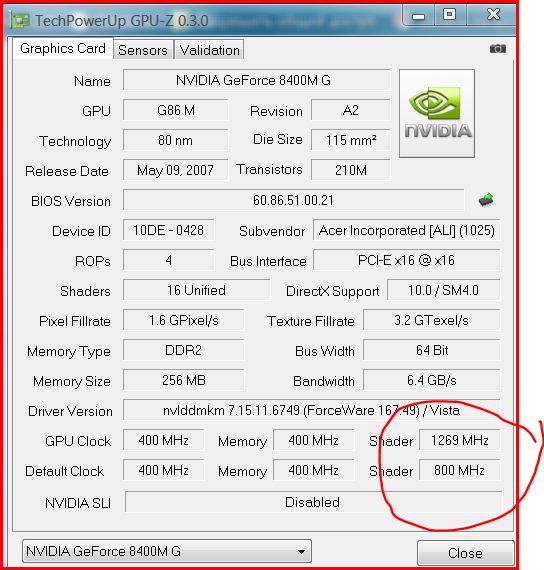This screenshot has width=544, height=570.
Task: Minimize the GPU-Z window
Action: pos(419,16)
